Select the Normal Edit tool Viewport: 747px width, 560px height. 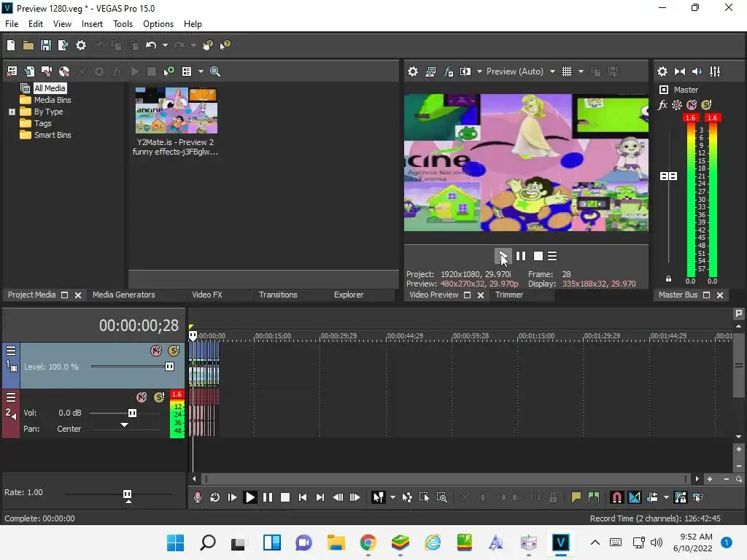[379, 497]
